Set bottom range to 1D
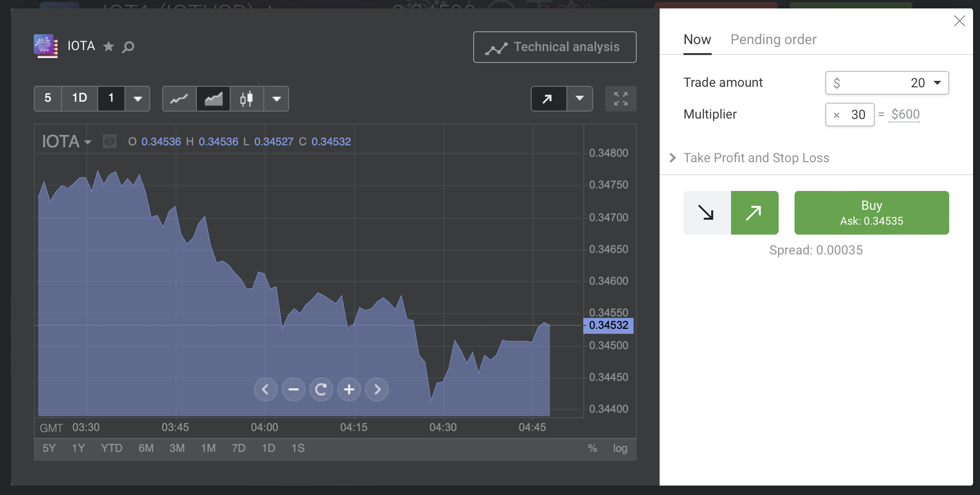Viewport: 980px width, 495px height. point(268,448)
